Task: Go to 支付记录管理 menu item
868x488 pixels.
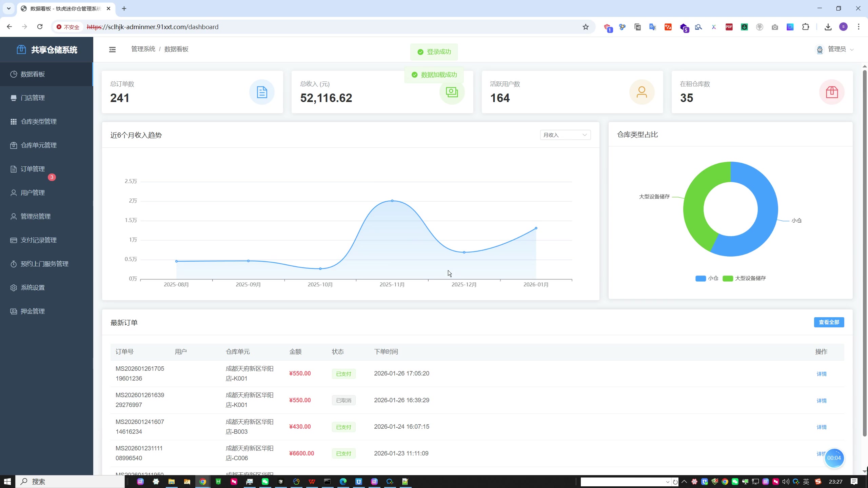Action: click(x=38, y=240)
